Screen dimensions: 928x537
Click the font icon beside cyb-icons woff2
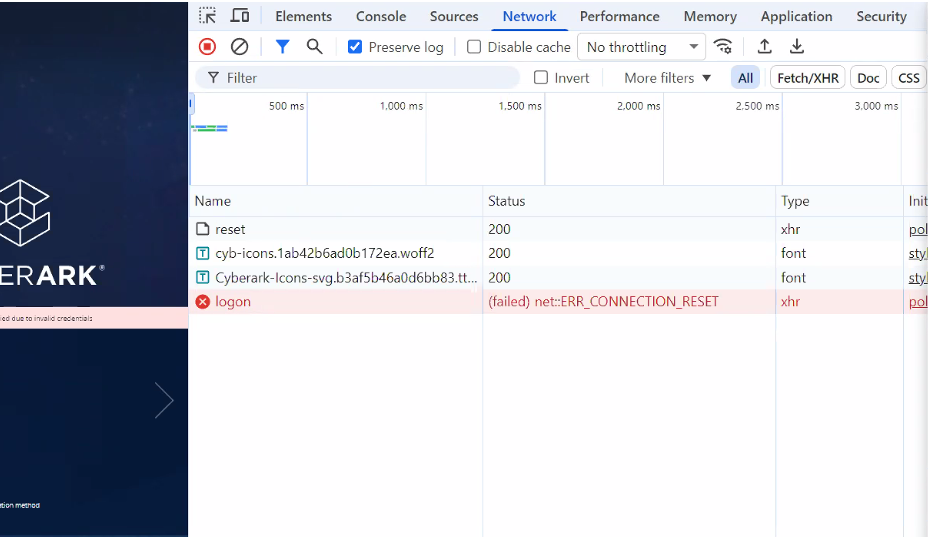(x=202, y=253)
